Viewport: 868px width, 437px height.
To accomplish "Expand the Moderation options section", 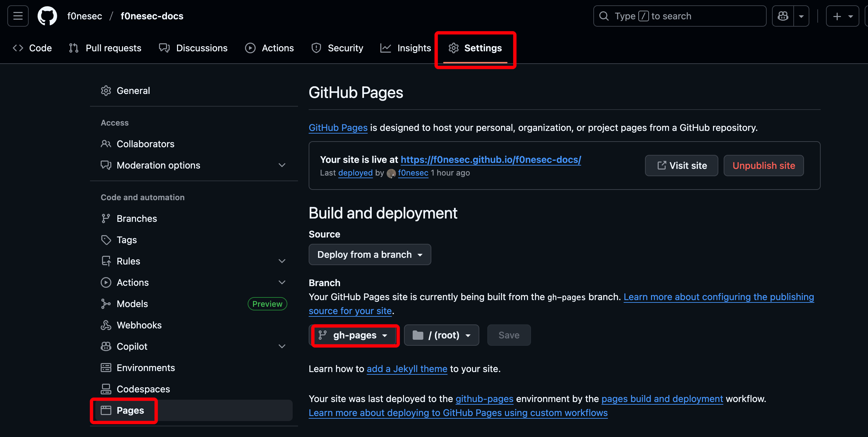I will coord(282,165).
